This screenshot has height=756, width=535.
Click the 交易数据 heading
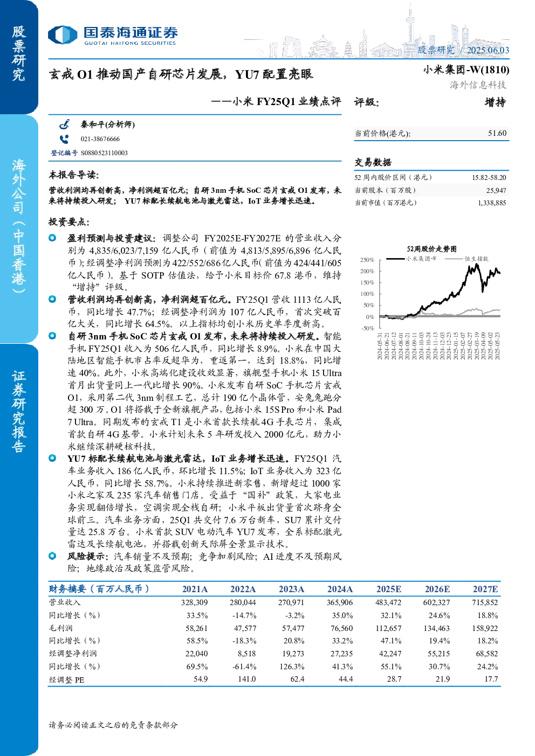(x=373, y=162)
